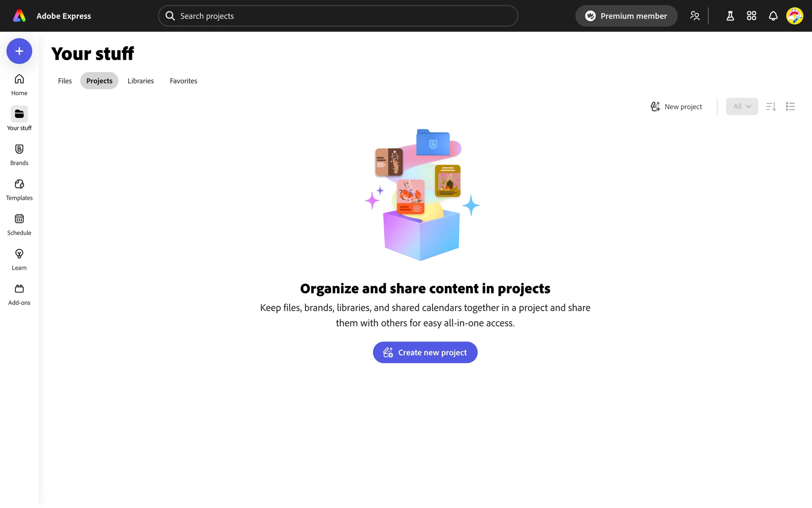
Task: Click the notifications bell icon
Action: 773,16
